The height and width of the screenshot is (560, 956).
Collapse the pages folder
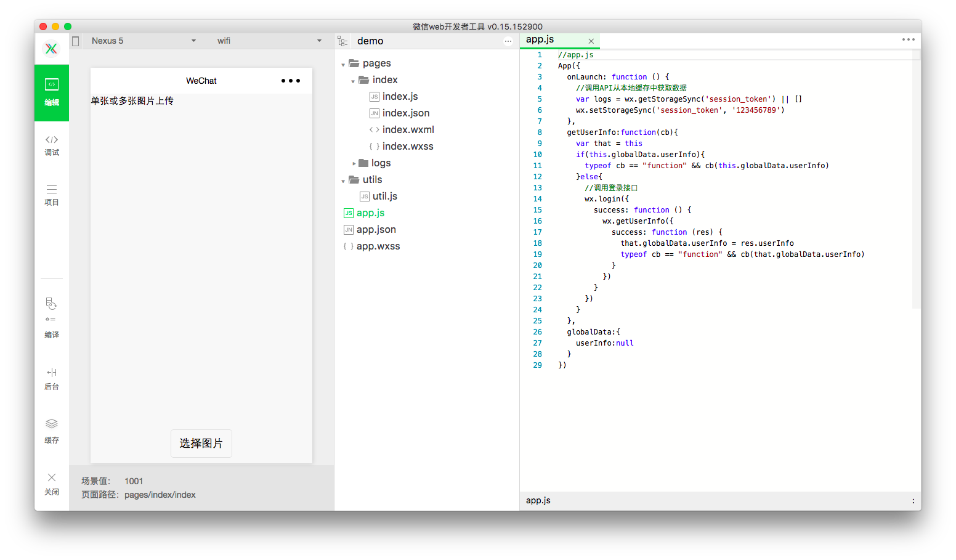[x=343, y=64]
